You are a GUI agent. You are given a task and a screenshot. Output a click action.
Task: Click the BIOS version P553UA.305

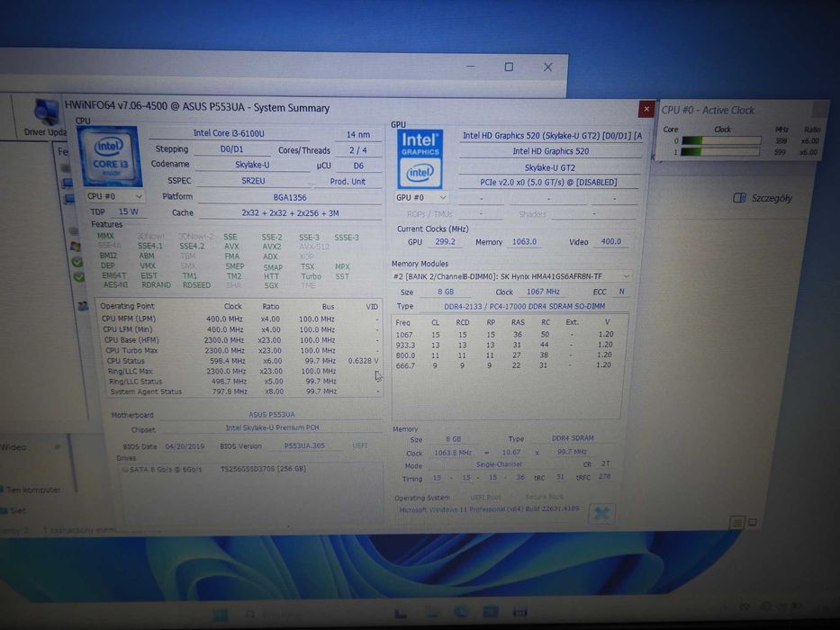(304, 446)
